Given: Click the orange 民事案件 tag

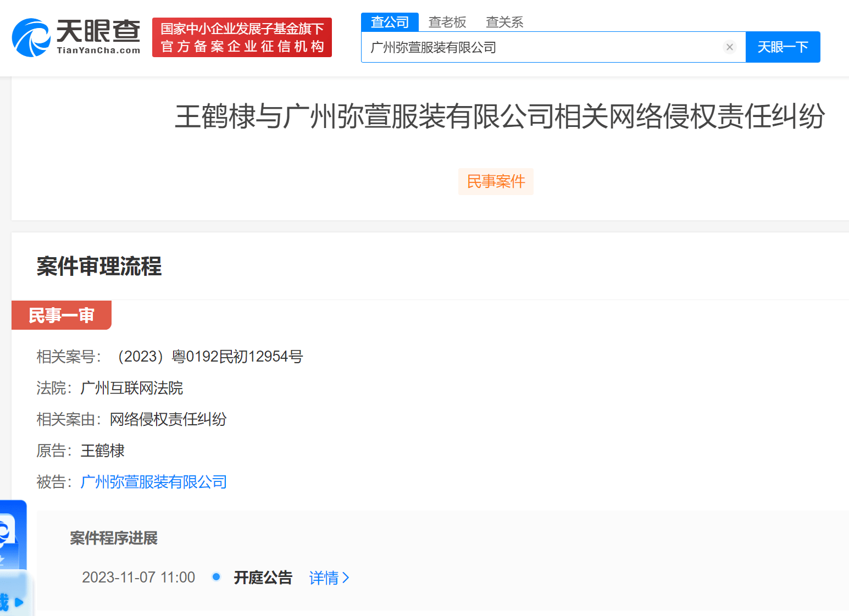Looking at the screenshot, I should 496,181.
